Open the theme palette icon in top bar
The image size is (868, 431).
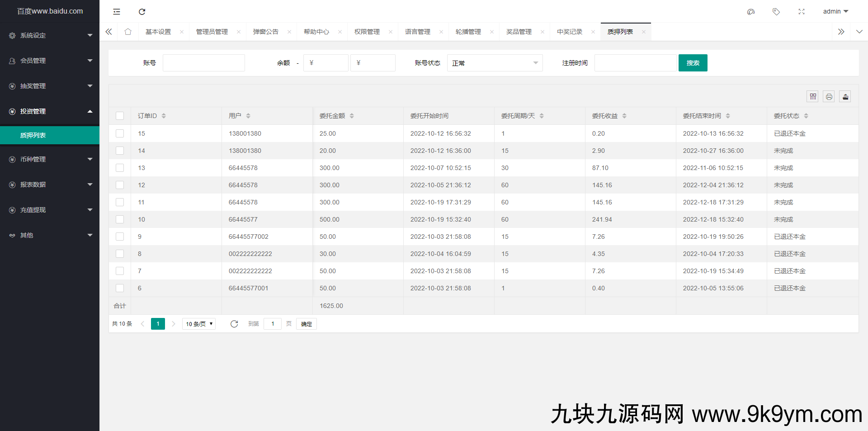751,12
